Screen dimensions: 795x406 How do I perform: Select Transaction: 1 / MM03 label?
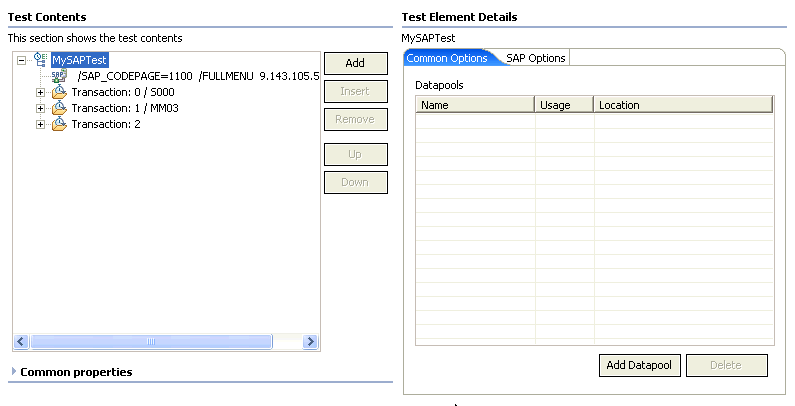125,108
